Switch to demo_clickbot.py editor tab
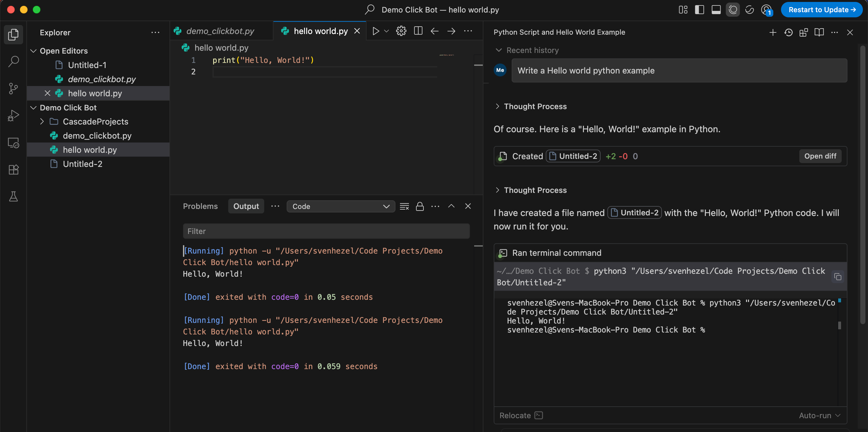 pos(221,31)
